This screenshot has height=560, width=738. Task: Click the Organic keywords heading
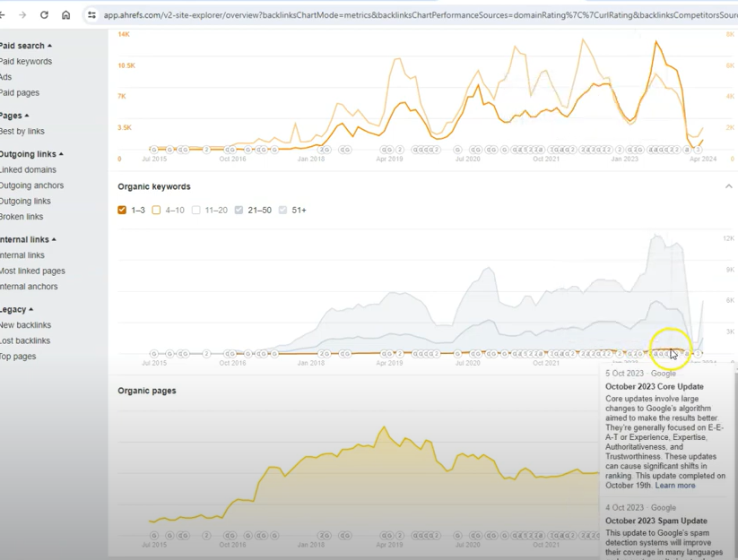pos(154,186)
